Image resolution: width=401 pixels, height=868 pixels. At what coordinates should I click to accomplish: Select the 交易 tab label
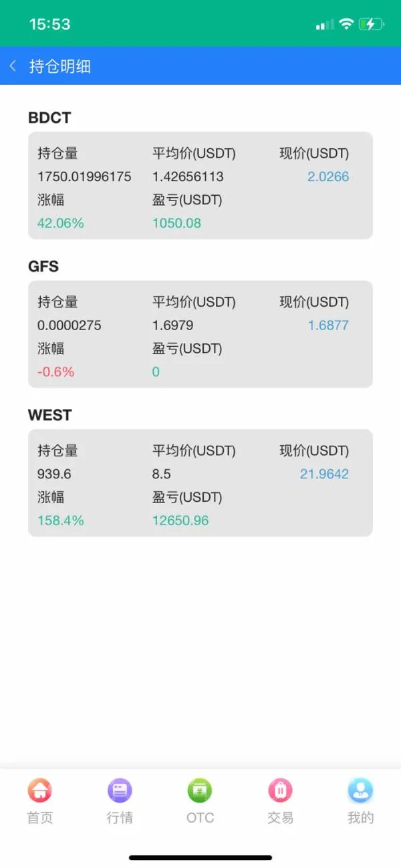[x=280, y=818]
